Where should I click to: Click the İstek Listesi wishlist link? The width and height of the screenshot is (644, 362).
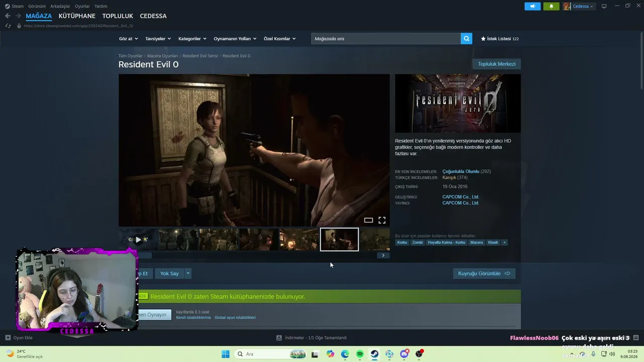pyautogui.click(x=500, y=39)
